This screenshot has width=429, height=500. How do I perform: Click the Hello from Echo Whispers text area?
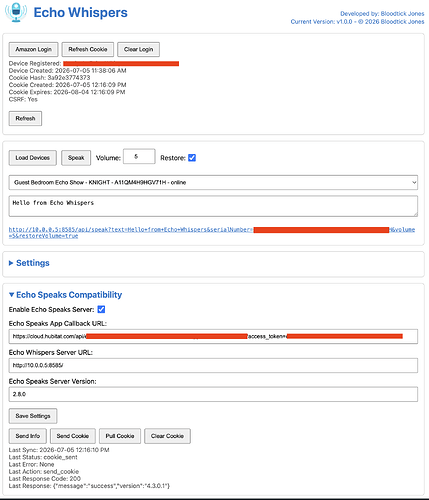(213, 206)
